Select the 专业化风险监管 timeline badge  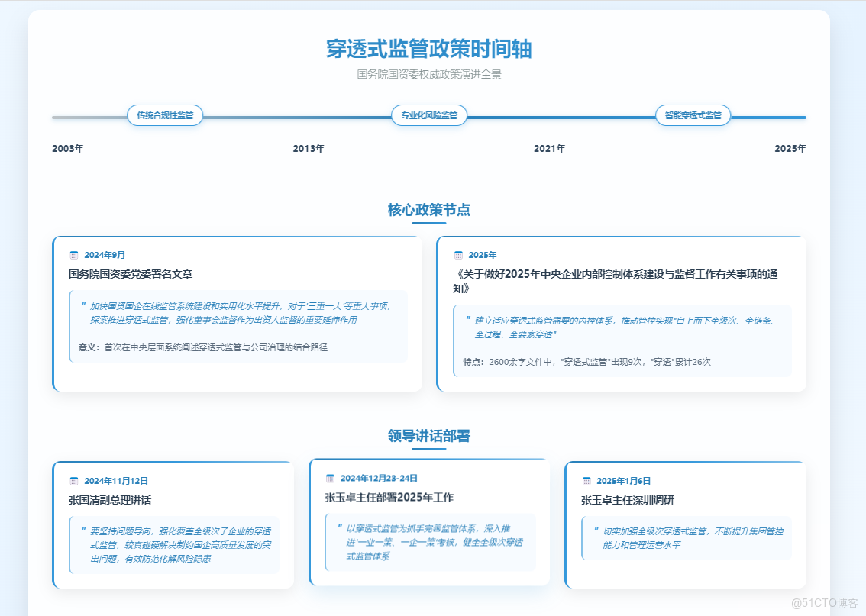point(429,115)
